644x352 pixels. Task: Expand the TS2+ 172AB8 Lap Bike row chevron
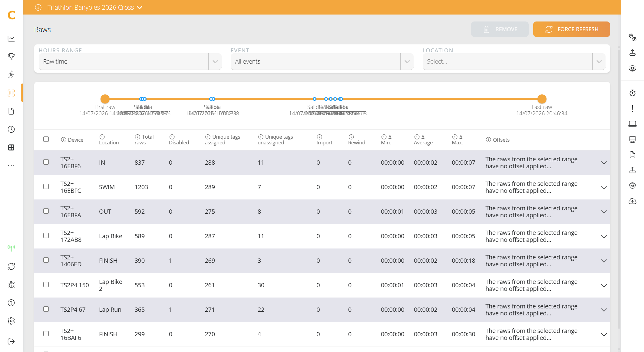(x=604, y=236)
